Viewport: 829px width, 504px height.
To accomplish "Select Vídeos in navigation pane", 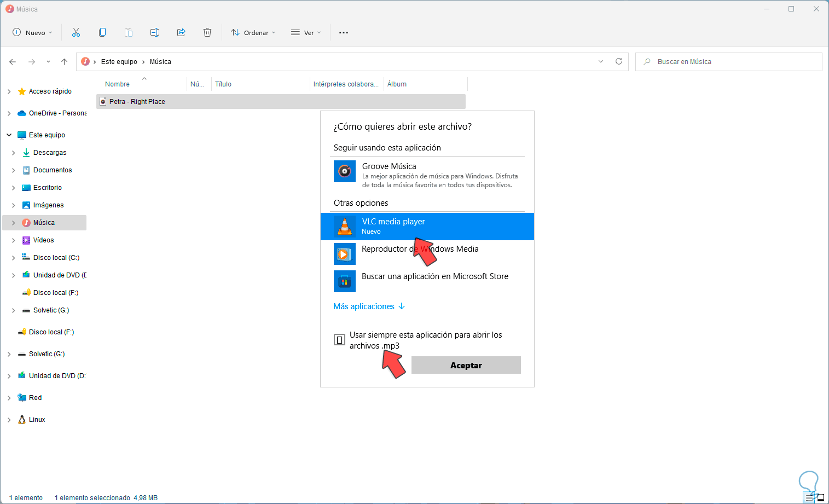I will tap(44, 240).
